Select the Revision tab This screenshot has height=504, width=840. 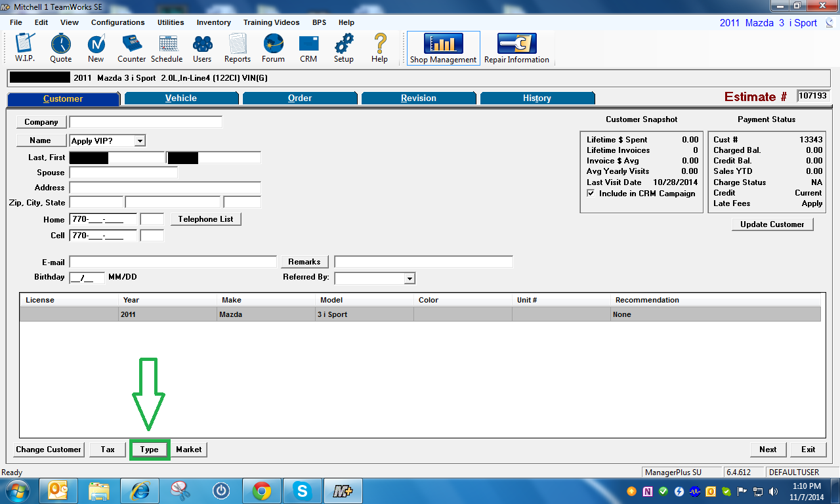click(419, 98)
